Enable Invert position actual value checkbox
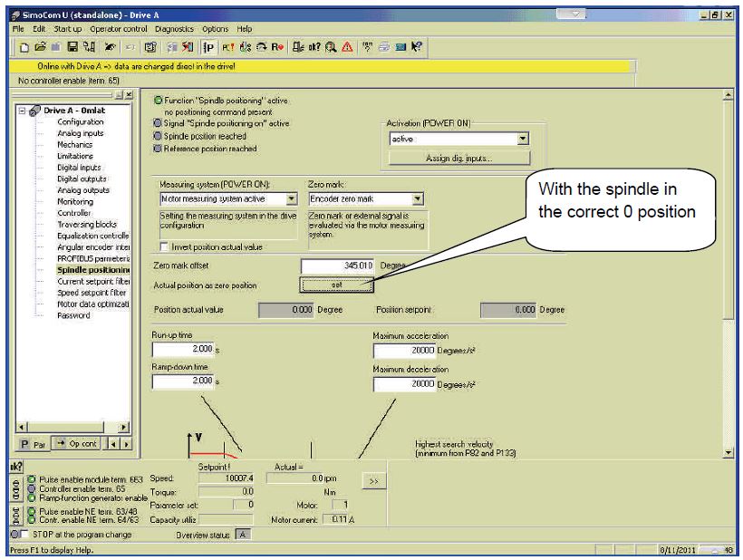743x560 pixels. (163, 246)
